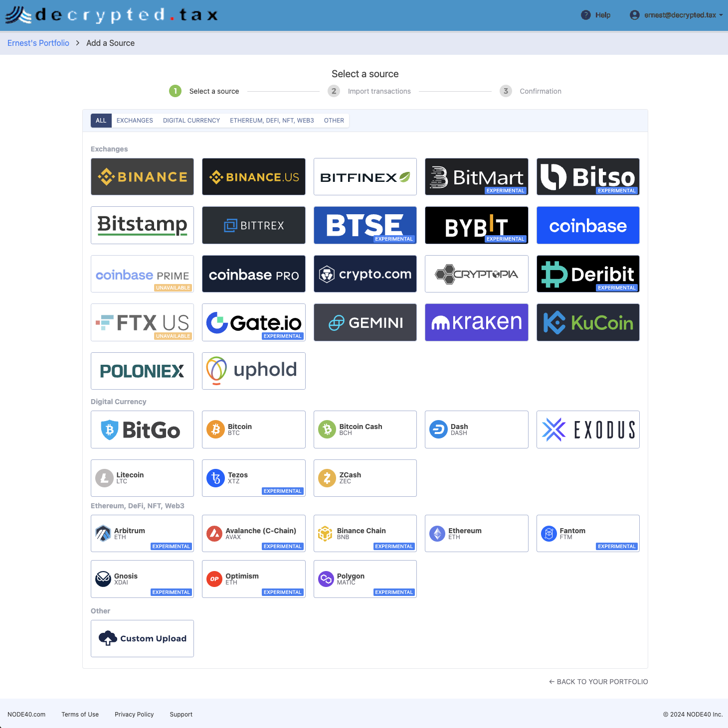Image resolution: width=728 pixels, height=728 pixels.
Task: Pick the Gemini exchange tile
Action: [x=365, y=322]
